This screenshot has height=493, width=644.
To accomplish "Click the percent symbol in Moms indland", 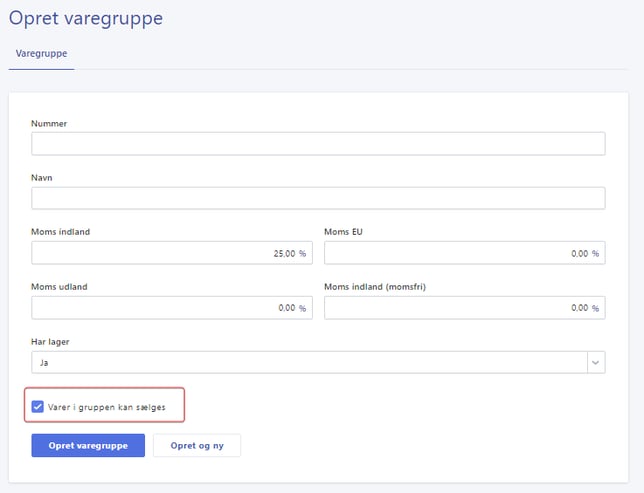I will click(302, 254).
